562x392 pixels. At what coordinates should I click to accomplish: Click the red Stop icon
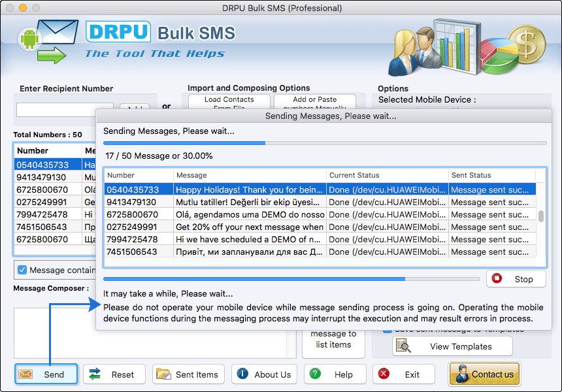497,278
